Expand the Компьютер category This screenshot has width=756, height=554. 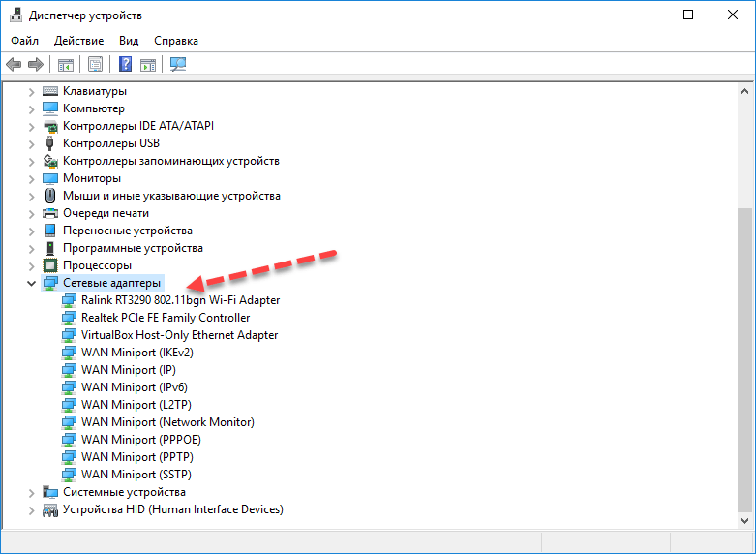(31, 109)
